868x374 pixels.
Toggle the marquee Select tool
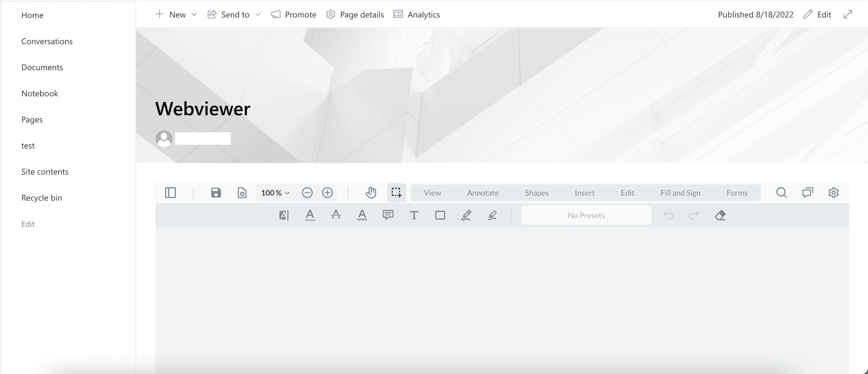pyautogui.click(x=396, y=193)
